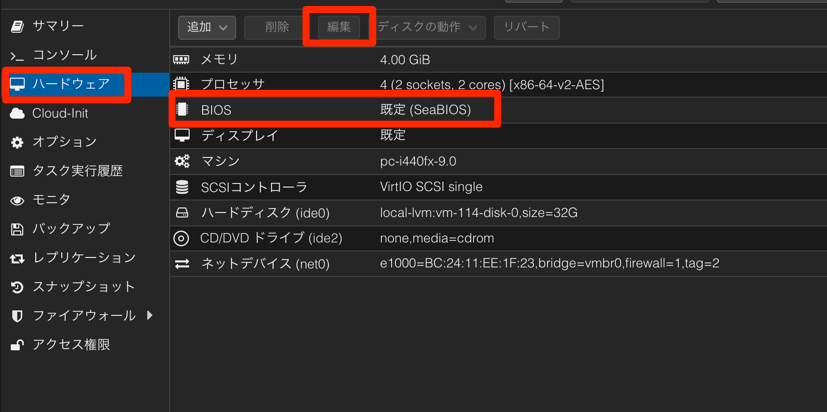
Task: Click the Remove (削除) button
Action: [x=277, y=28]
